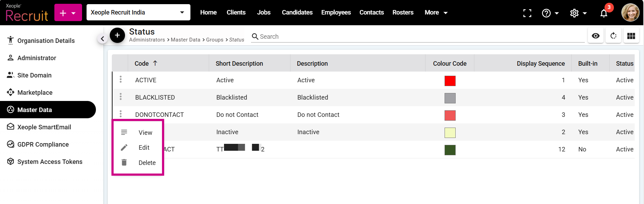Open the notifications bell
The height and width of the screenshot is (204, 644).
[x=603, y=13]
